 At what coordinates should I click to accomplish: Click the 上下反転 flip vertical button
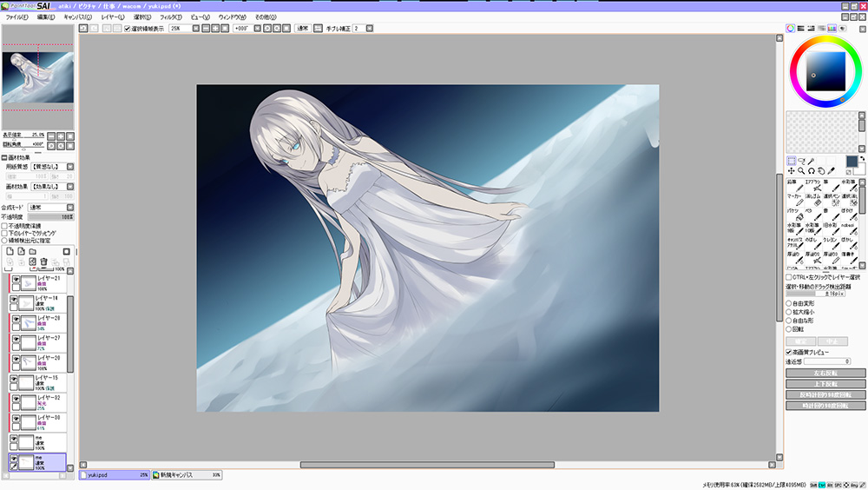825,384
